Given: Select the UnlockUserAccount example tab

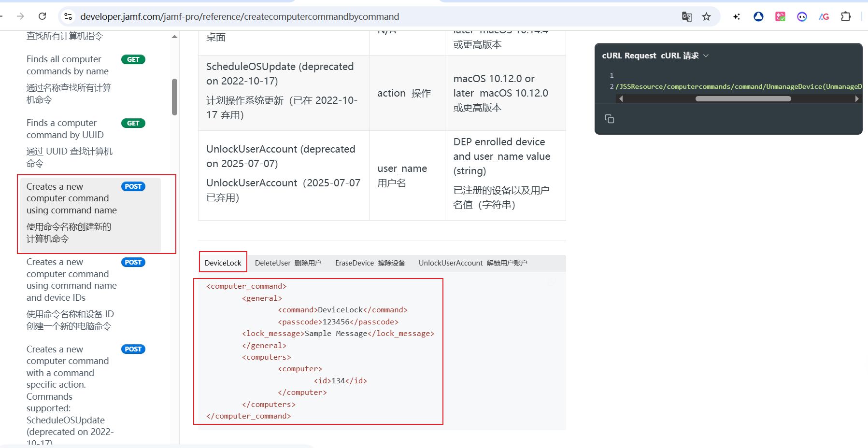Looking at the screenshot, I should [x=472, y=263].
